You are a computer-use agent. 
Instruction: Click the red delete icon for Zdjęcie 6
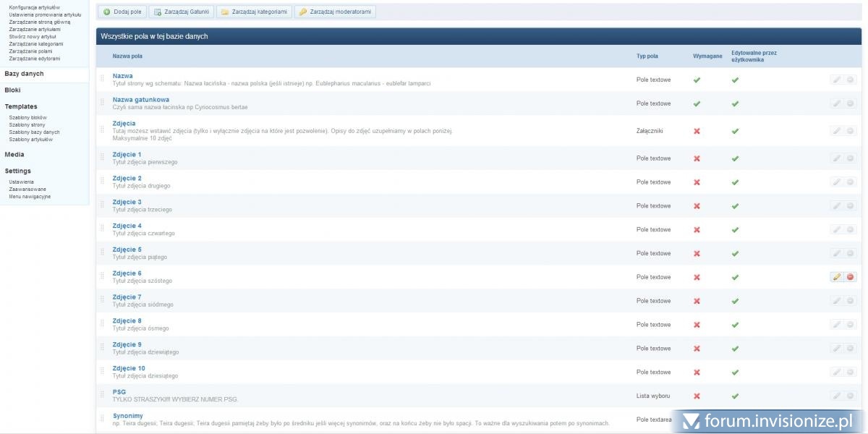click(x=850, y=277)
